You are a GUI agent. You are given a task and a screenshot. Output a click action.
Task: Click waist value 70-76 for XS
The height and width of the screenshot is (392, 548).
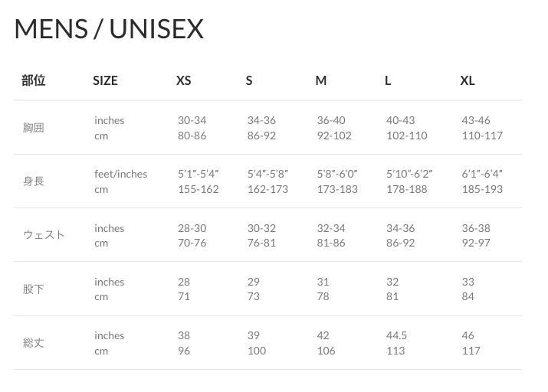pyautogui.click(x=192, y=243)
